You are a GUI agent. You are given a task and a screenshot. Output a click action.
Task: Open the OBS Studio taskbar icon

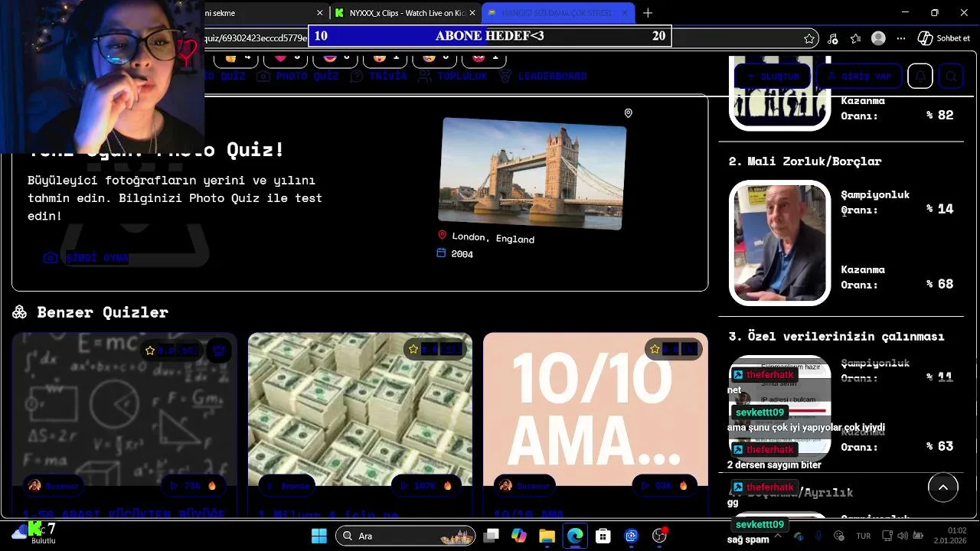(x=659, y=536)
